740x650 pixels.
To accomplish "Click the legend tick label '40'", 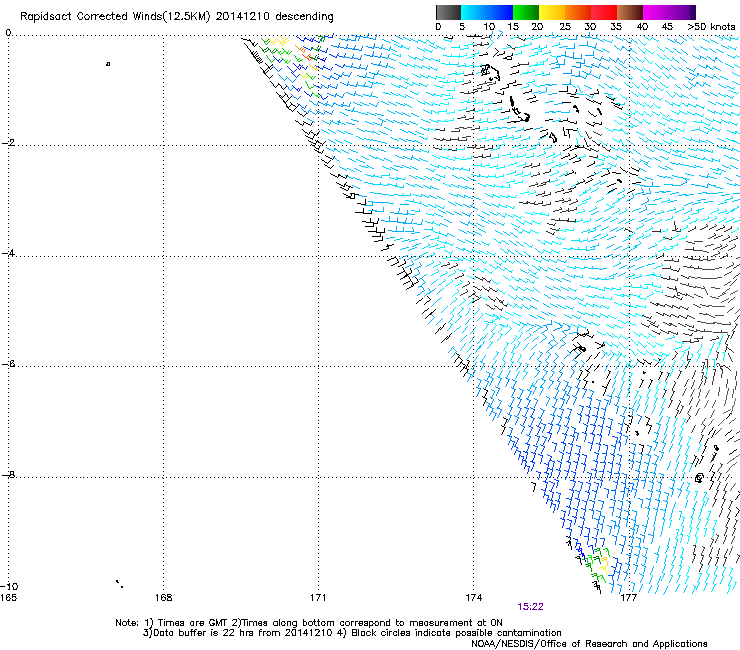I will click(x=642, y=27).
